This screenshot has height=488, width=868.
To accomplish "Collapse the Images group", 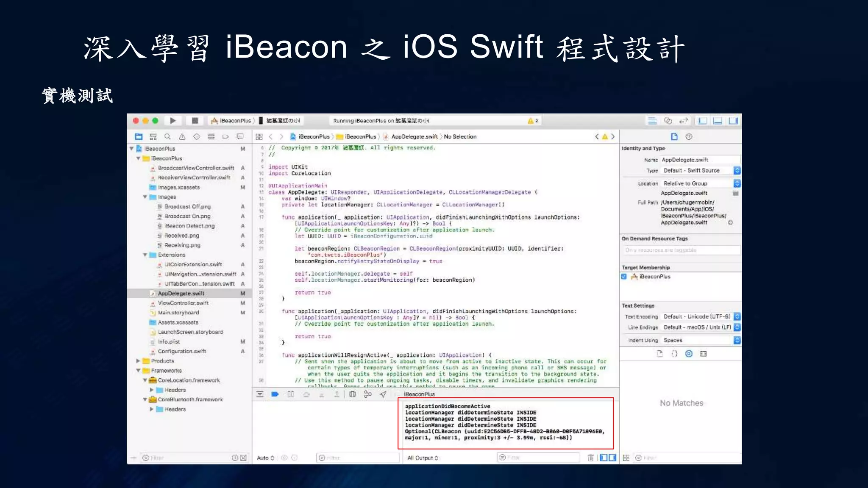I will coord(145,197).
